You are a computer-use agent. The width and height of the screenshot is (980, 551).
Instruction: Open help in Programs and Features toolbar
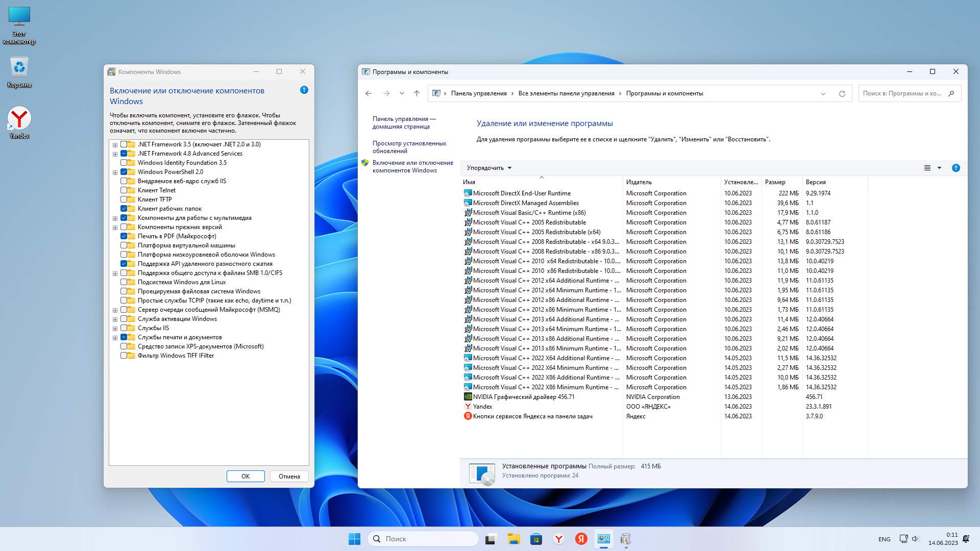coord(955,168)
